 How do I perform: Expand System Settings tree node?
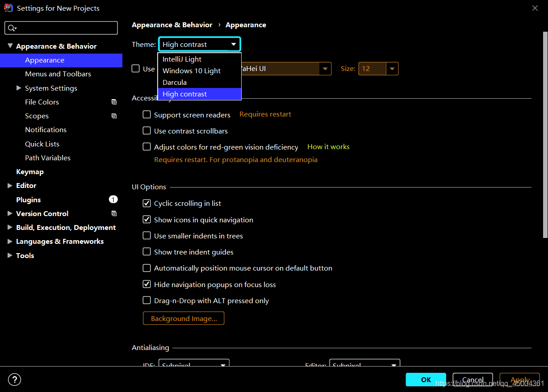tap(19, 88)
